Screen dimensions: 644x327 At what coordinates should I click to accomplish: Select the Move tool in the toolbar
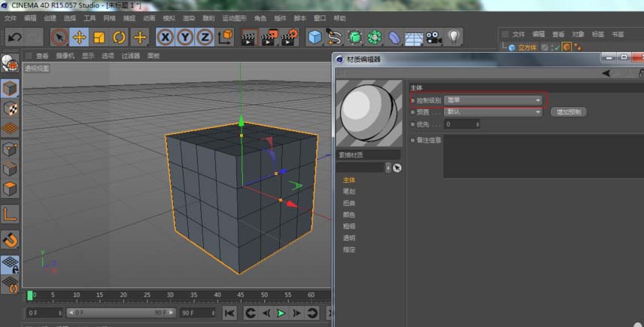coord(79,37)
